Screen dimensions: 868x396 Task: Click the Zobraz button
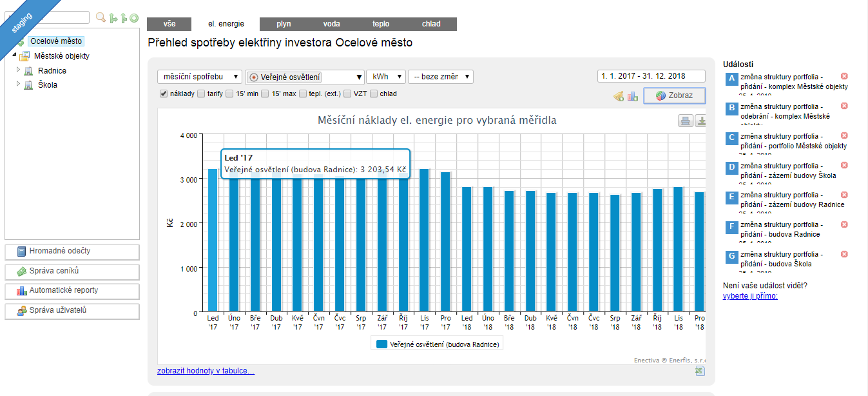point(674,95)
